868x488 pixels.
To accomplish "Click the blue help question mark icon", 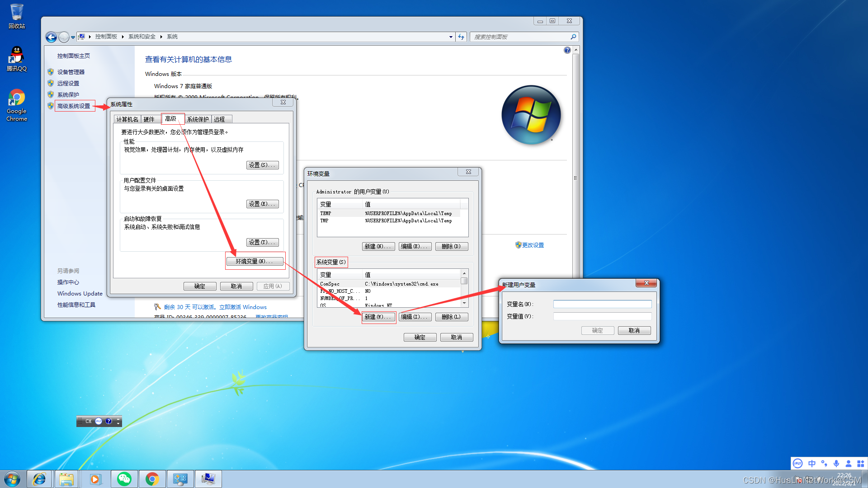I will point(567,50).
